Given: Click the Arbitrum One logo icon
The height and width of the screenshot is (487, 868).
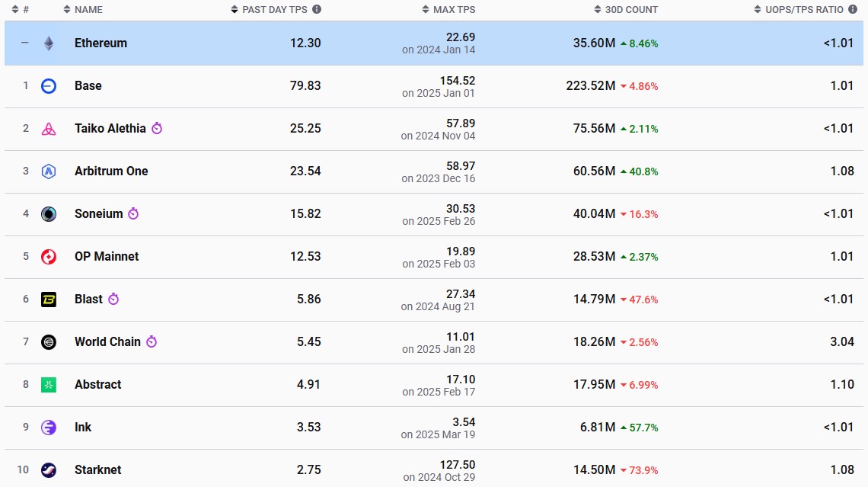Looking at the screenshot, I should pyautogui.click(x=49, y=171).
